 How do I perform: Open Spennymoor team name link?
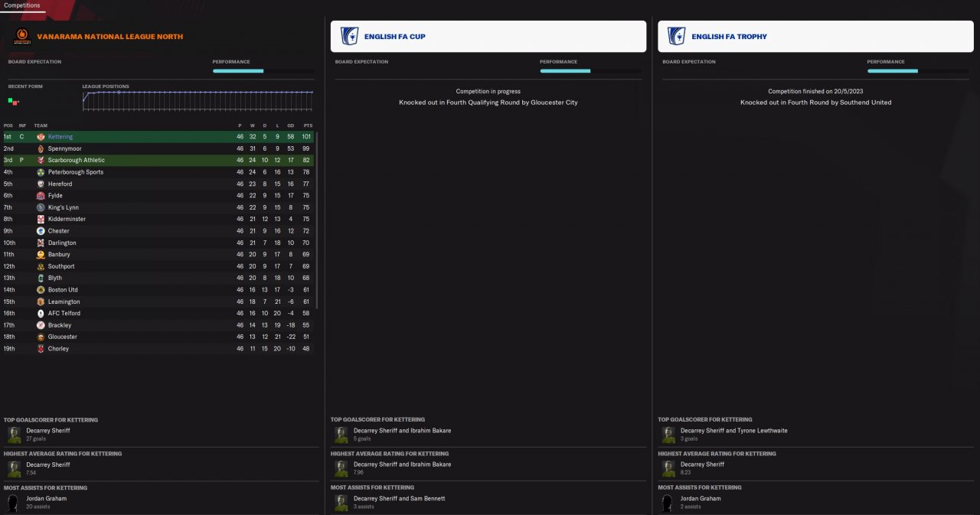tap(64, 148)
